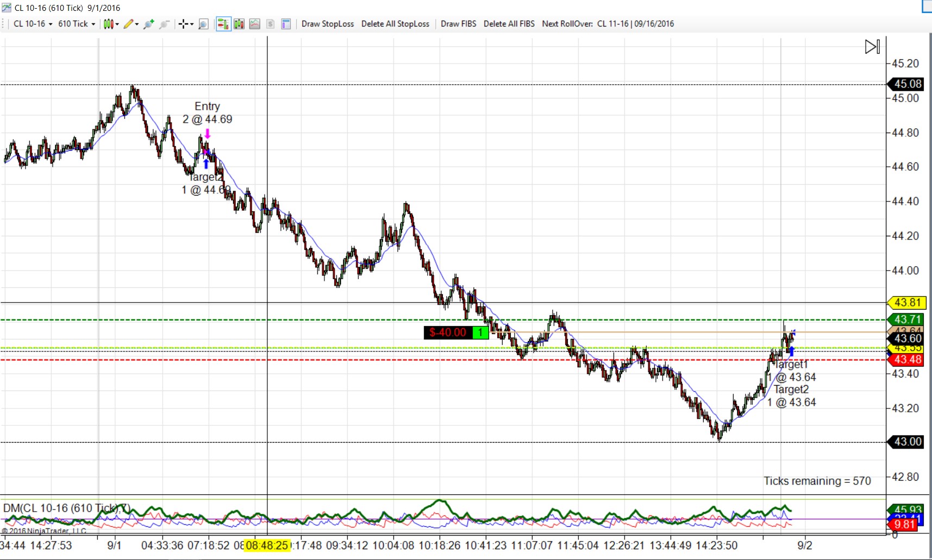
Task: Click the Draw StopLoss button
Action: coord(328,24)
